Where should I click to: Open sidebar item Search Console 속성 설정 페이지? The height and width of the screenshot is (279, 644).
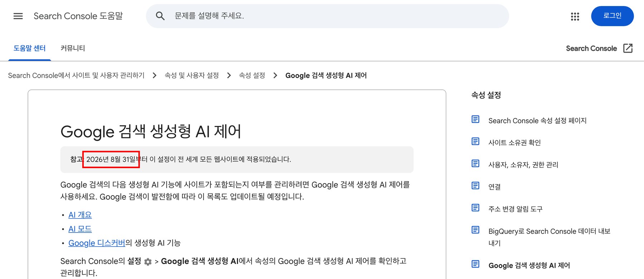537,121
